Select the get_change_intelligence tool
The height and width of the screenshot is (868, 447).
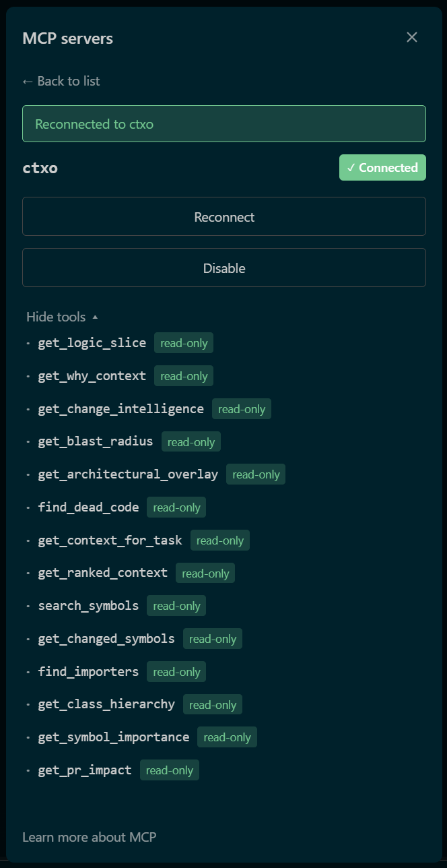(121, 409)
